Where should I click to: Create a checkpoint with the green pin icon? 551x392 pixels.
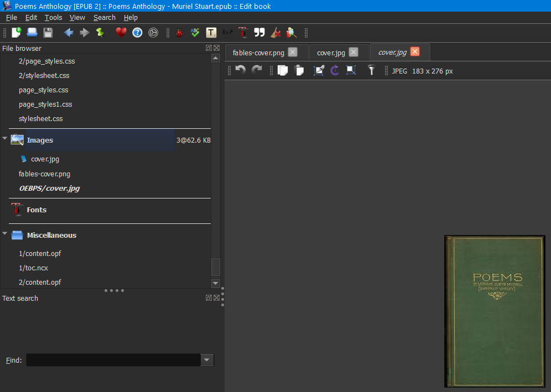(x=100, y=33)
